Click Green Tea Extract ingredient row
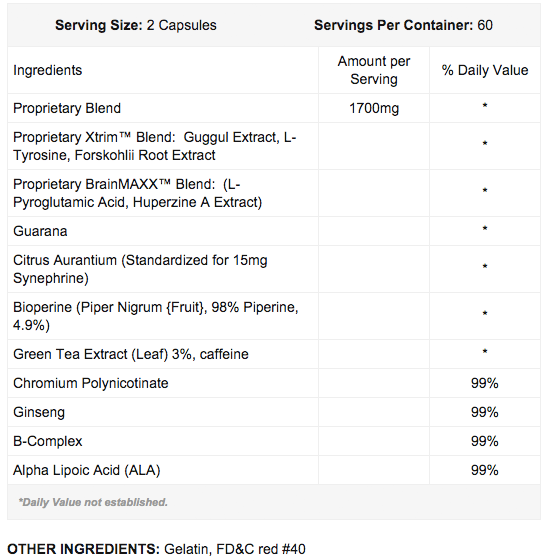The height and width of the screenshot is (560, 554). click(x=274, y=354)
